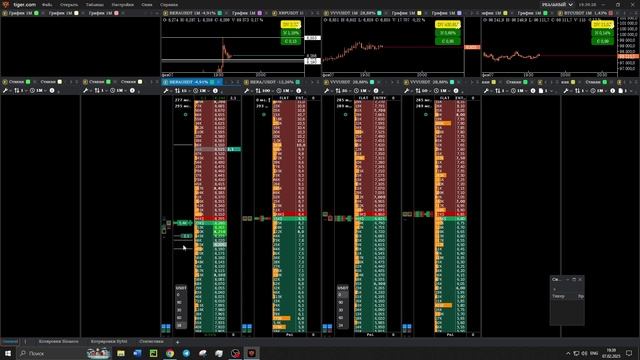Click blue grid icon in first VVVUSDT order book
640x360 pixels.
[327, 328]
